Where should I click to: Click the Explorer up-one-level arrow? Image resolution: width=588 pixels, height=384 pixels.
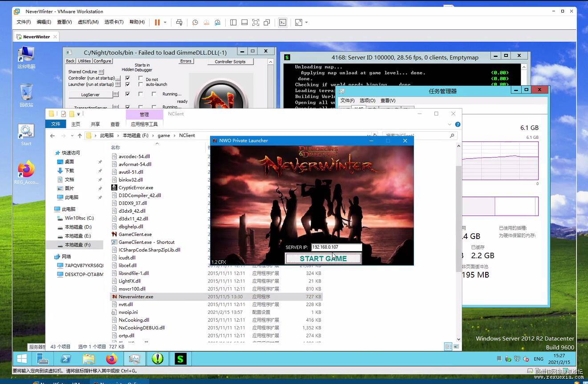[80, 136]
